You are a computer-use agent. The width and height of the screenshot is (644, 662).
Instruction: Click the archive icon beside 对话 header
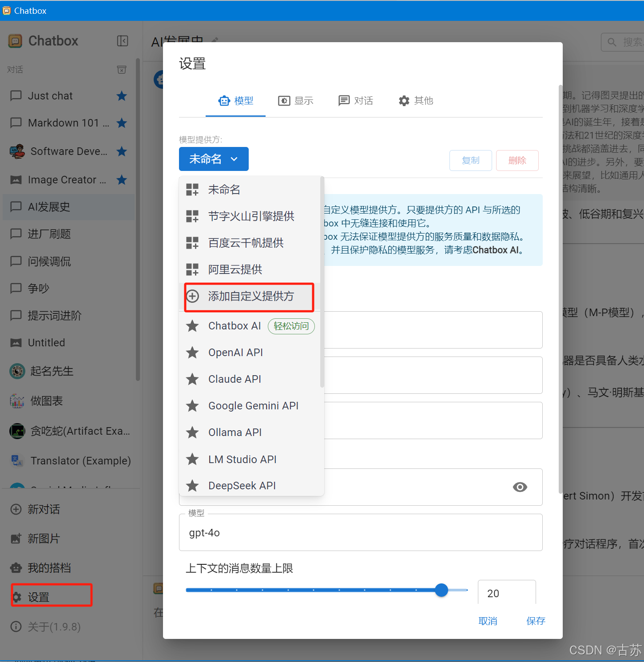(x=122, y=70)
